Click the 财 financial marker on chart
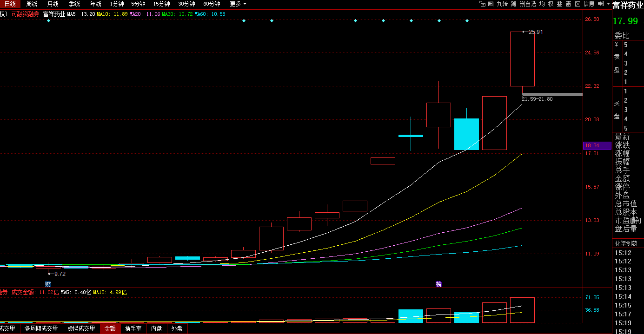644x334 pixels. click(48, 284)
